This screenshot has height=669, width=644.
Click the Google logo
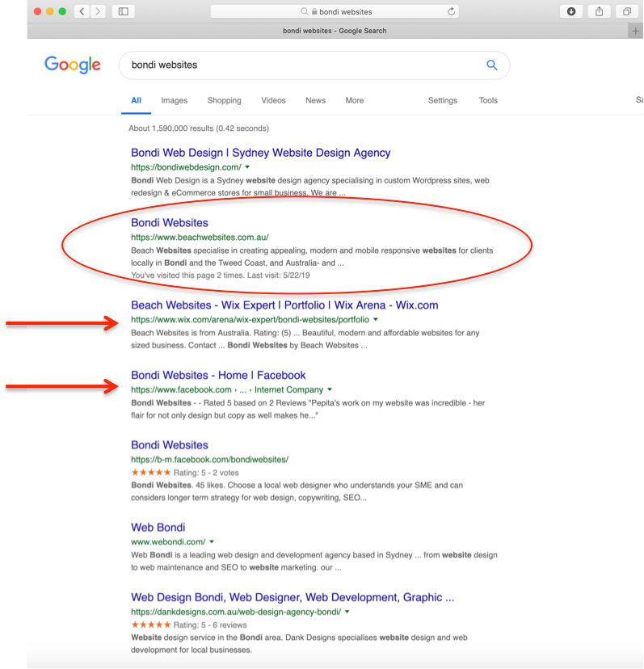[x=73, y=65]
